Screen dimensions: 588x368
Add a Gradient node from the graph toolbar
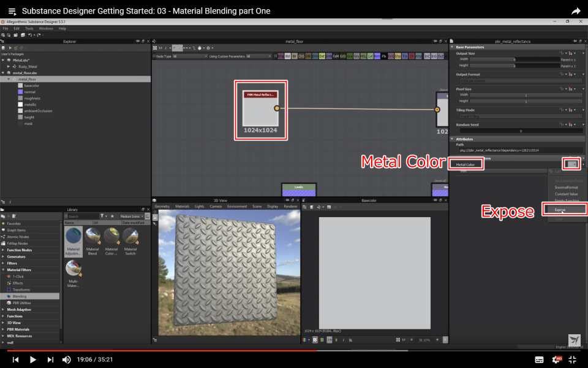350,56
